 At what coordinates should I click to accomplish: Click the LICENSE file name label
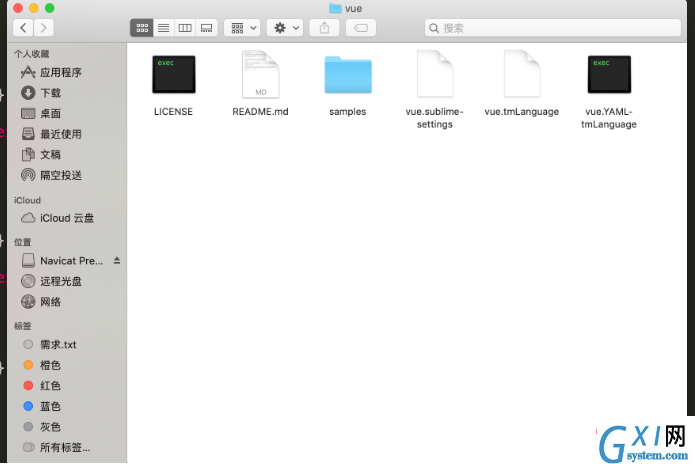(173, 112)
